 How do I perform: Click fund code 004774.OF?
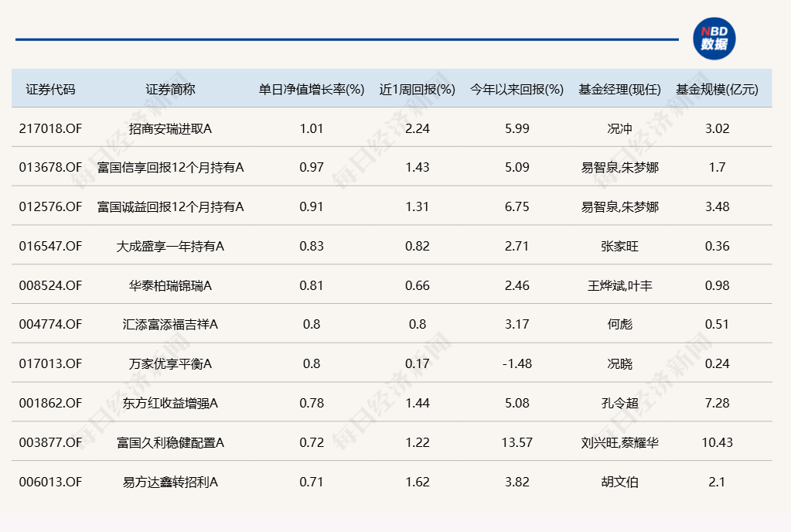50,324
